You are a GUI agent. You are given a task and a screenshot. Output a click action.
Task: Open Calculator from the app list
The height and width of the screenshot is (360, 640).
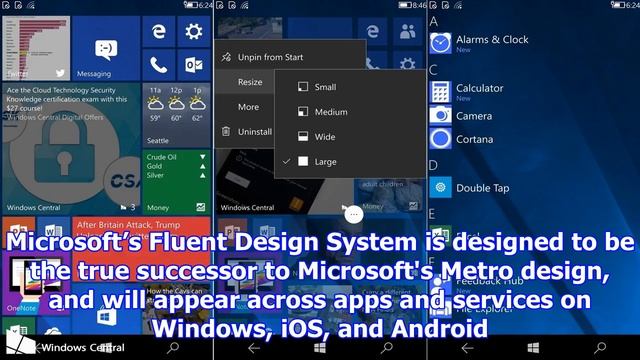[480, 88]
